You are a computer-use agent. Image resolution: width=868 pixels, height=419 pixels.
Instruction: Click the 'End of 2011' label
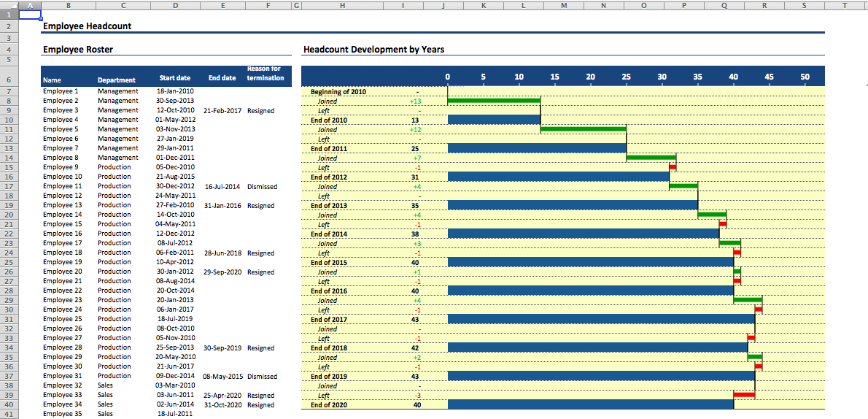[329, 148]
